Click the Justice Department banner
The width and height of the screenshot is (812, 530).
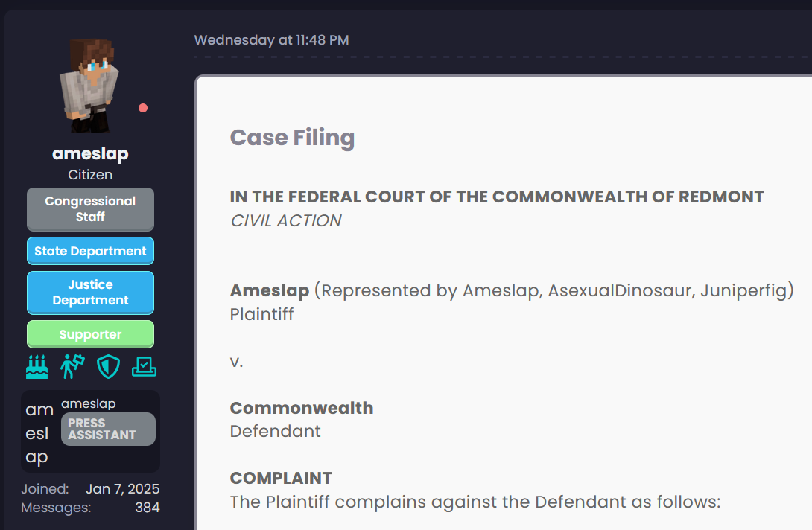(90, 293)
